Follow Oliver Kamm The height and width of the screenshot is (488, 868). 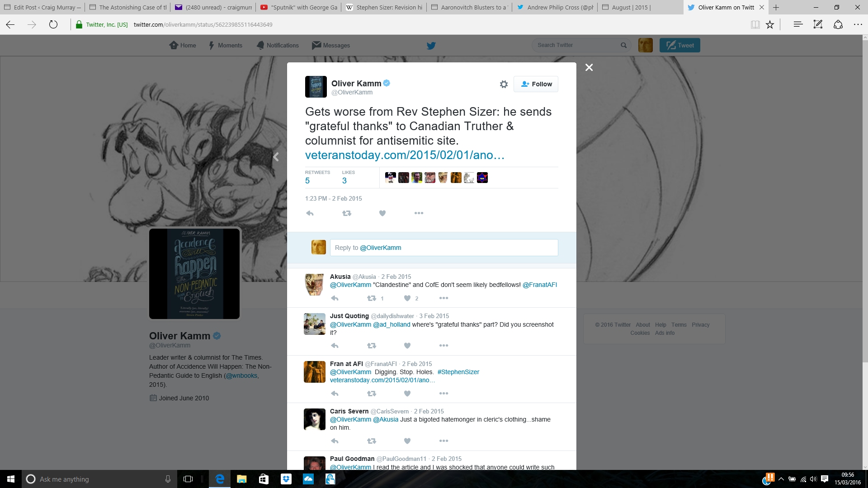536,84
